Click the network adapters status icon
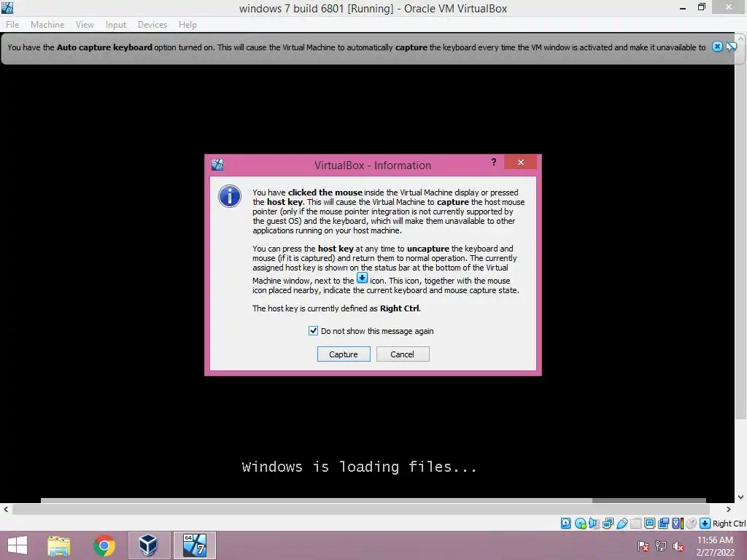 (x=608, y=524)
